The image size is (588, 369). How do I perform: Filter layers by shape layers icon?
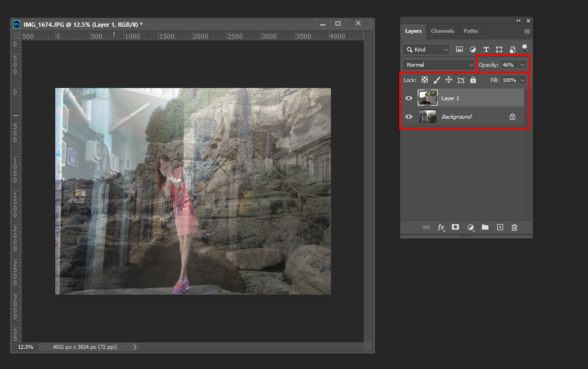pyautogui.click(x=499, y=49)
